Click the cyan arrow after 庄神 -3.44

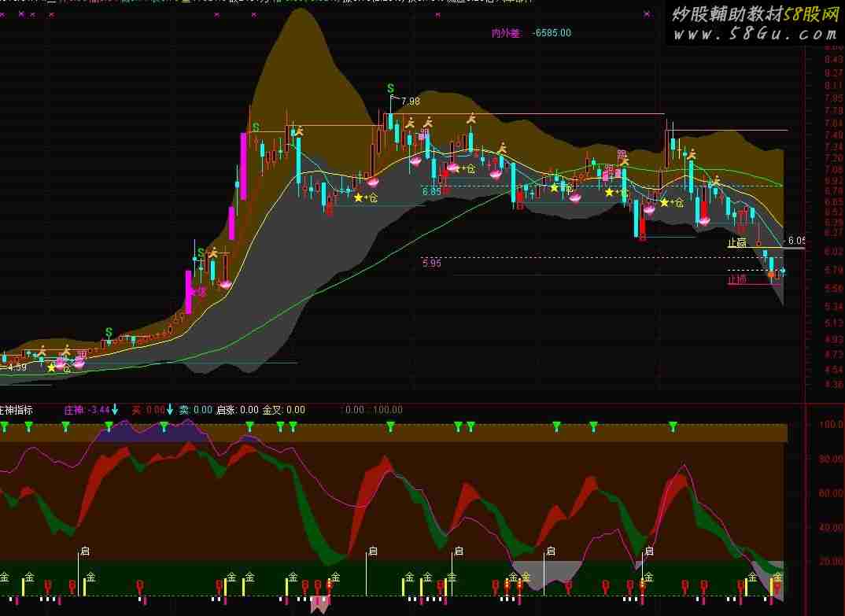click(115, 410)
